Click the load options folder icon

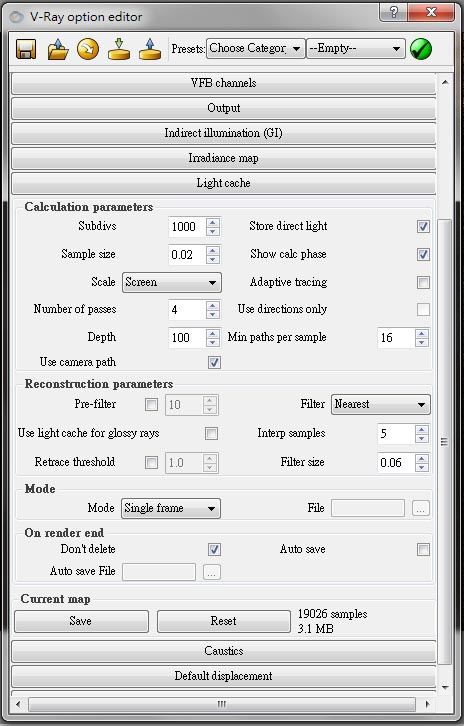coord(57,49)
